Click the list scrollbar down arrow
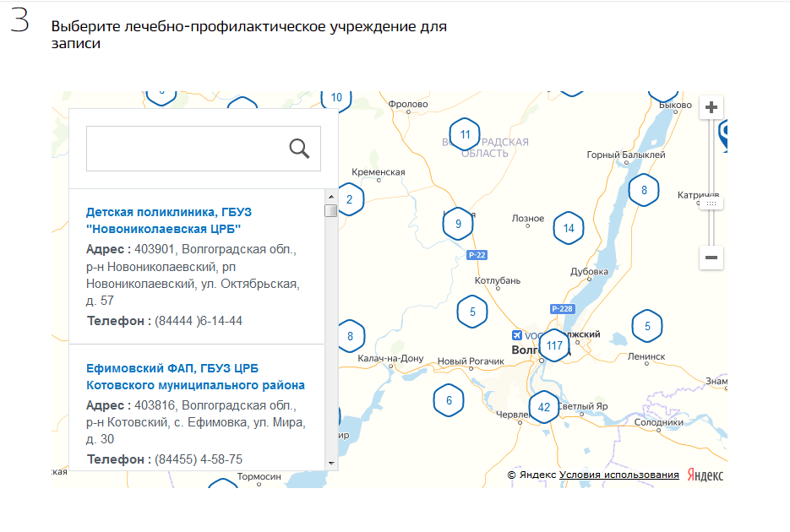The height and width of the screenshot is (532, 790). (x=331, y=463)
